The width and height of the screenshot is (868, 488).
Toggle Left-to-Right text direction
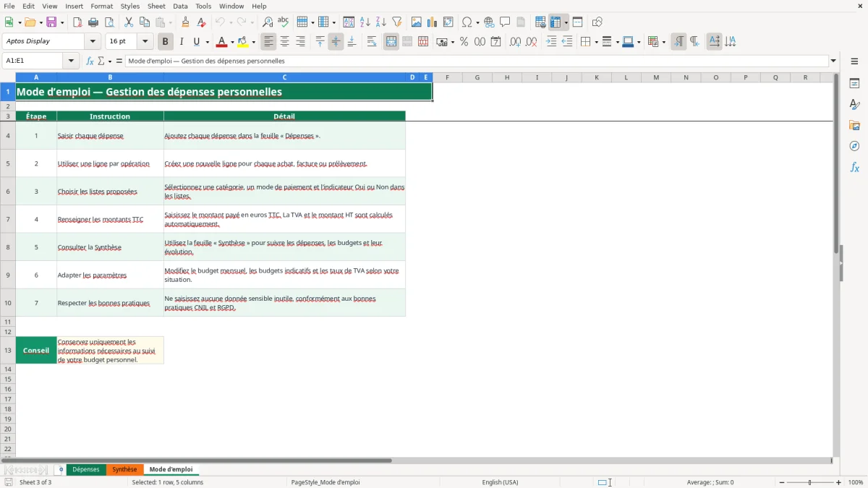coord(678,42)
